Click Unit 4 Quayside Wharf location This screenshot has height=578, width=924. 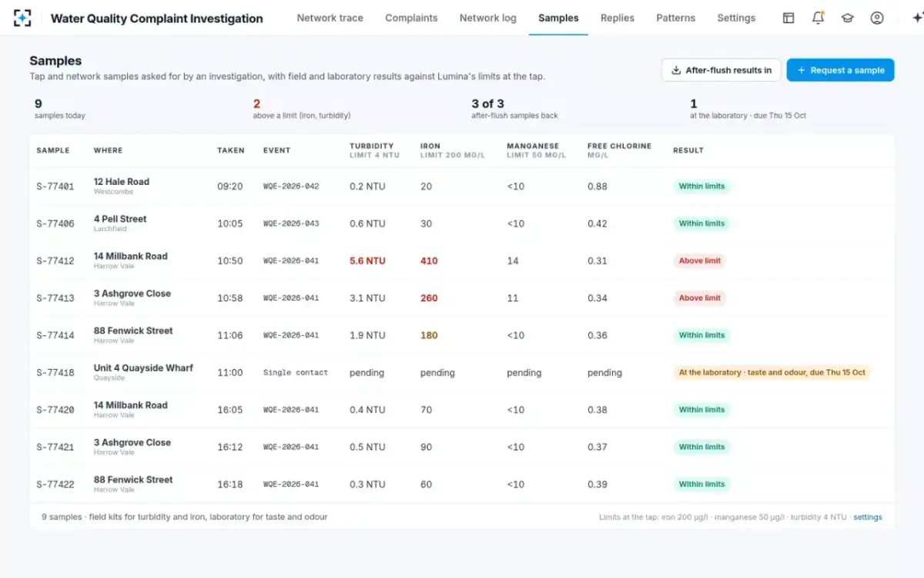tap(143, 368)
